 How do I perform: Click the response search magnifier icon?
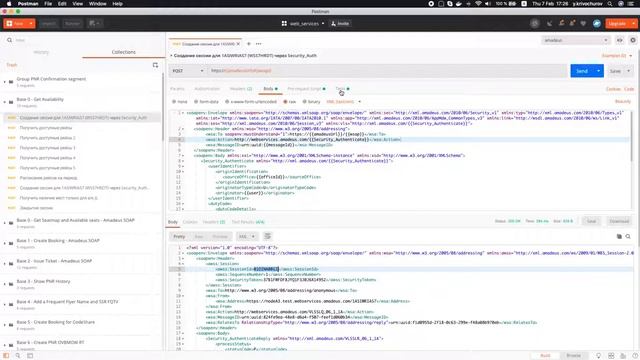coord(628,236)
